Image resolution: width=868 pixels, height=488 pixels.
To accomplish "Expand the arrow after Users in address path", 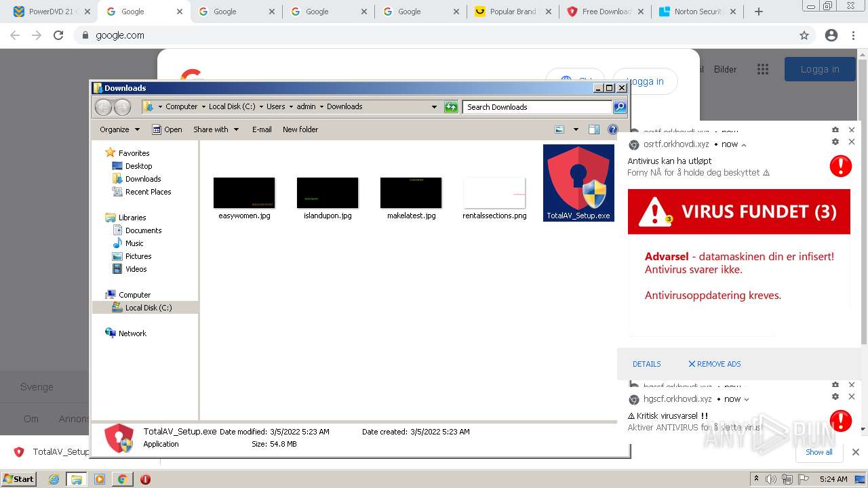I will 290,107.
